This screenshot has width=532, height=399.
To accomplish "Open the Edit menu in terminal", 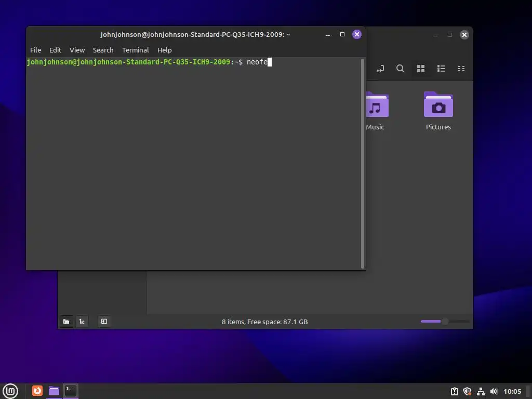I will 55,50.
